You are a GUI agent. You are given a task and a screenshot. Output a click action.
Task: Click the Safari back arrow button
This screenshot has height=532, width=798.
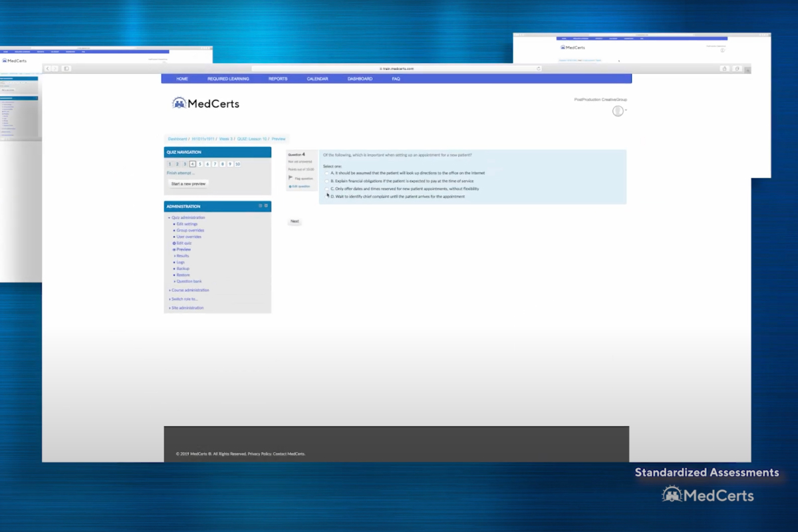[x=47, y=68]
